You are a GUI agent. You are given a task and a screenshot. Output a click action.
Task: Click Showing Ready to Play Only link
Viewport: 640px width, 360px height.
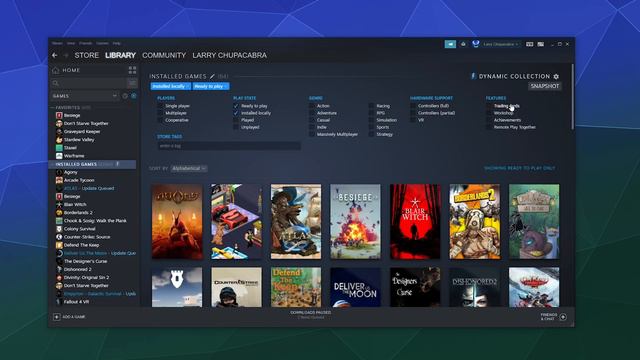pyautogui.click(x=520, y=168)
